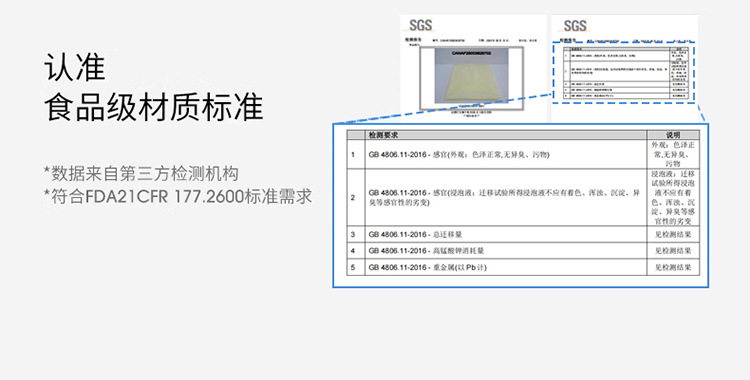Click "见检测结果" in the 重金属 row
Image resolution: width=750 pixels, height=380 pixels.
[x=673, y=267]
